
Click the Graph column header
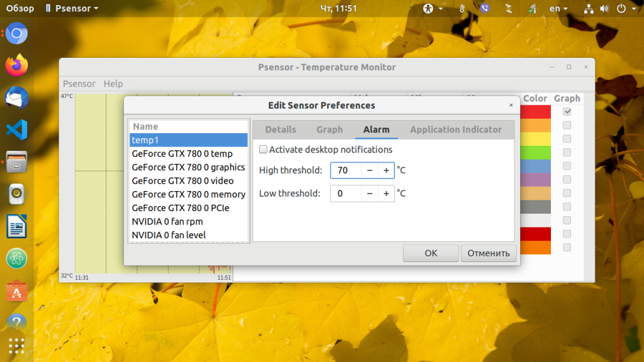[x=567, y=99]
